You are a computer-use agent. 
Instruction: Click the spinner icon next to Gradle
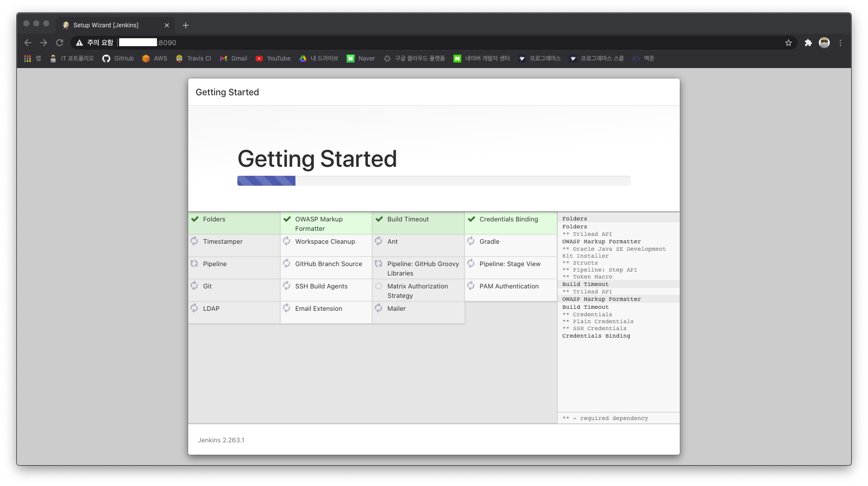pyautogui.click(x=471, y=241)
